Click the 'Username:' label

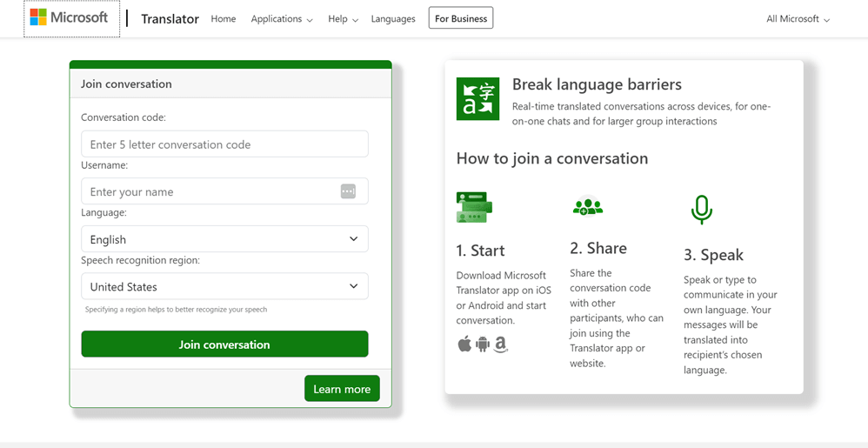[104, 165]
